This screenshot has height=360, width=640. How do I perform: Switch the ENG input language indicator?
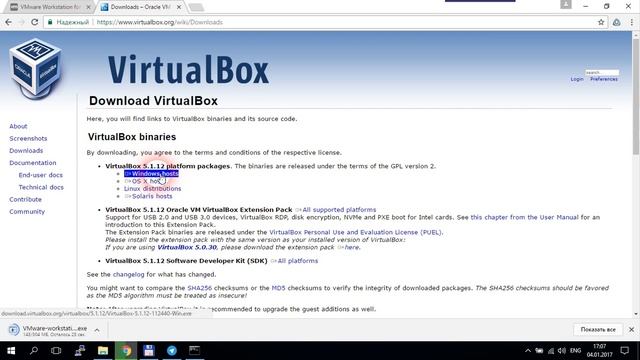coord(576,351)
